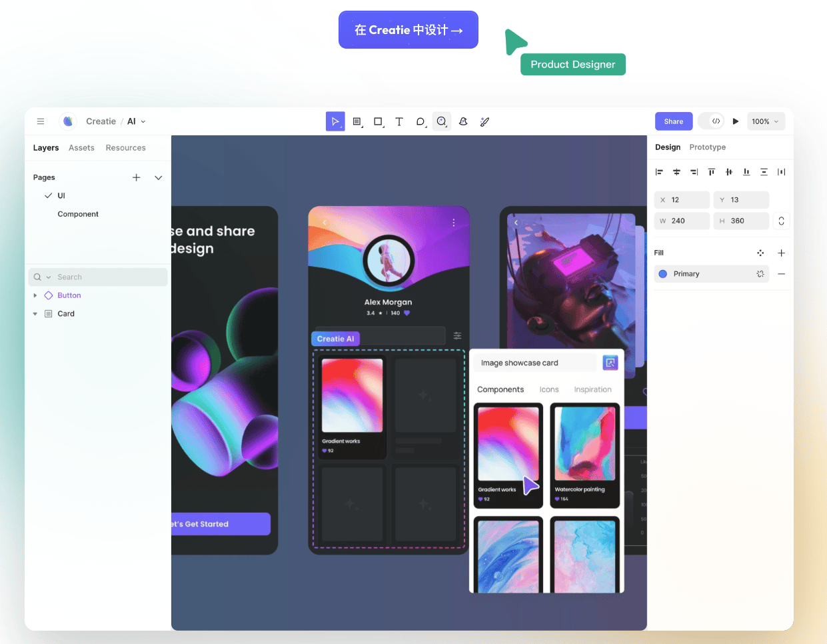Open the AI search magnifier tool
This screenshot has height=644, width=827.
click(x=441, y=121)
